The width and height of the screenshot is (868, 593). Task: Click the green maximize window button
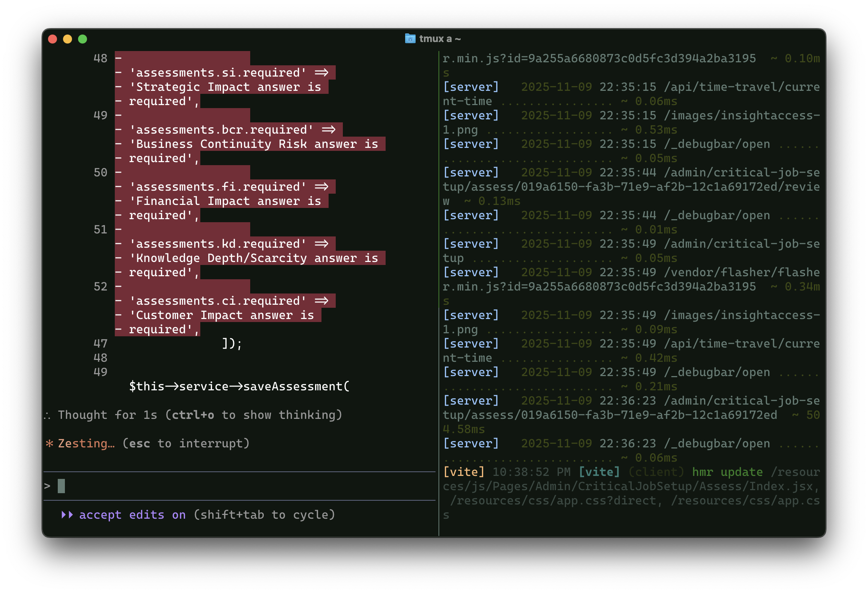(83, 39)
